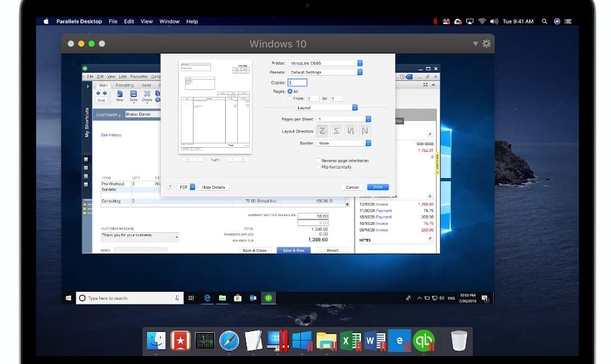Click the next invoice arrow icon
The width and height of the screenshot is (611, 364).
pyautogui.click(x=105, y=94)
